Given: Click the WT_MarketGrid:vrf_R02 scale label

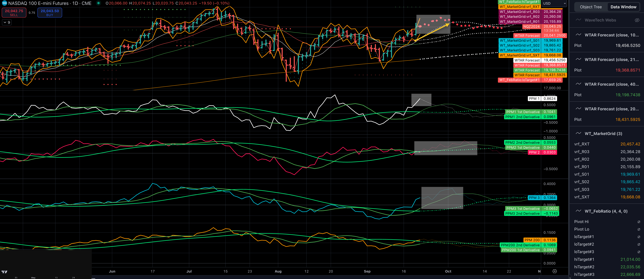Looking at the screenshot, I should 520,17.
